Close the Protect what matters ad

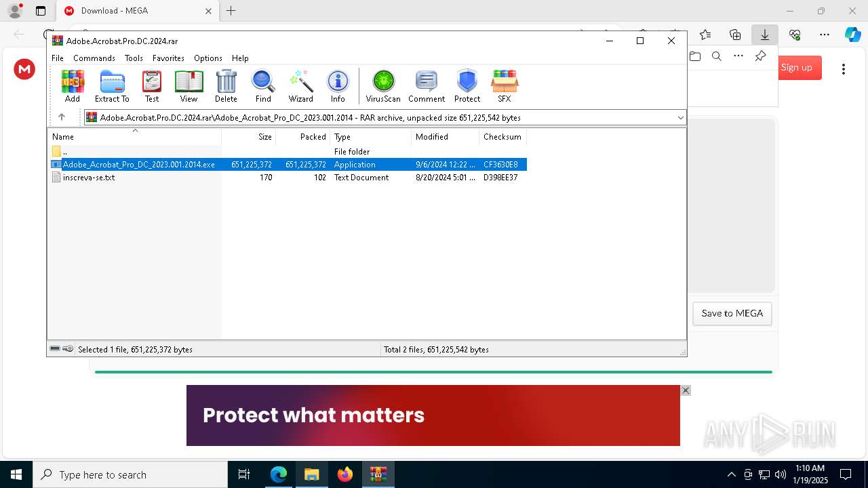(686, 390)
